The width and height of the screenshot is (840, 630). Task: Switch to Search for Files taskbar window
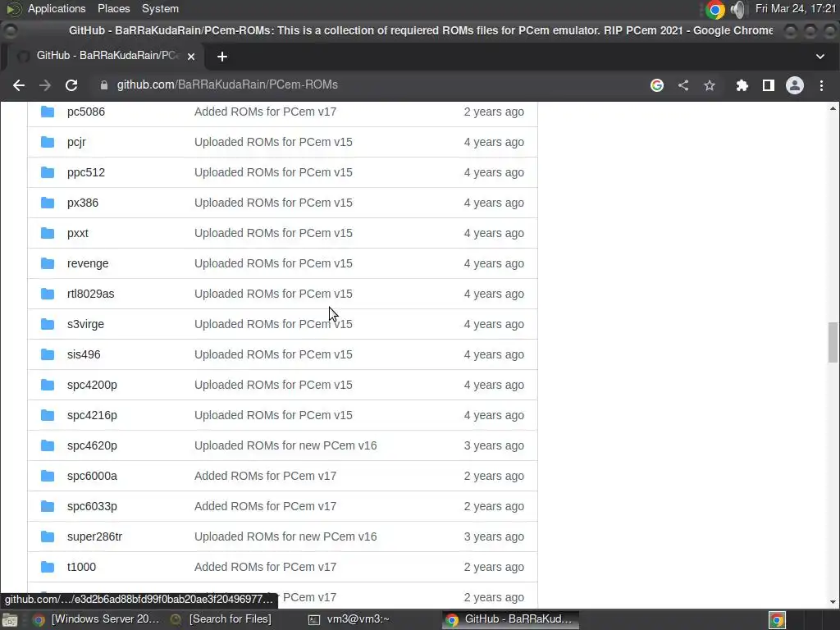(222, 619)
